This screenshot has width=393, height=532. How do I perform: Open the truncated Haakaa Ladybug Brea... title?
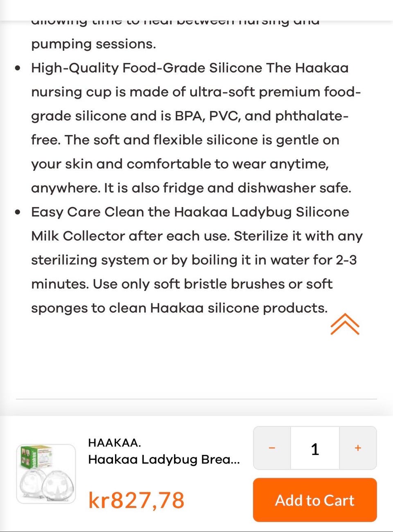(164, 460)
